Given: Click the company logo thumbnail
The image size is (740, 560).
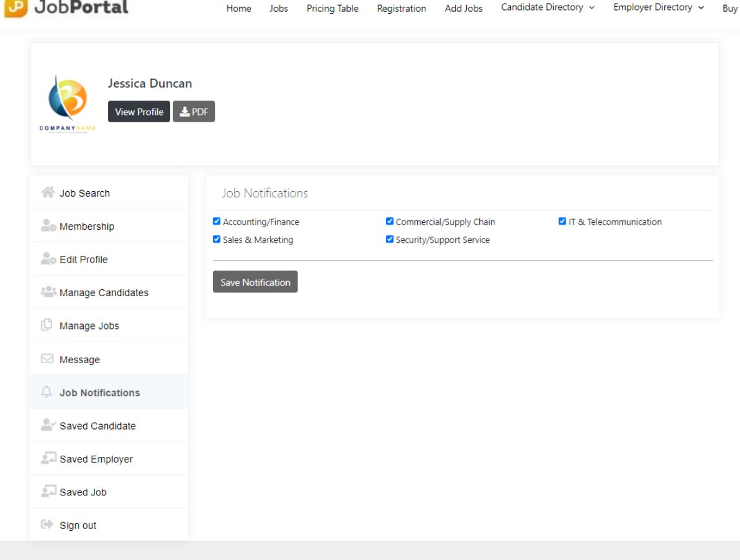Looking at the screenshot, I should pos(68,103).
